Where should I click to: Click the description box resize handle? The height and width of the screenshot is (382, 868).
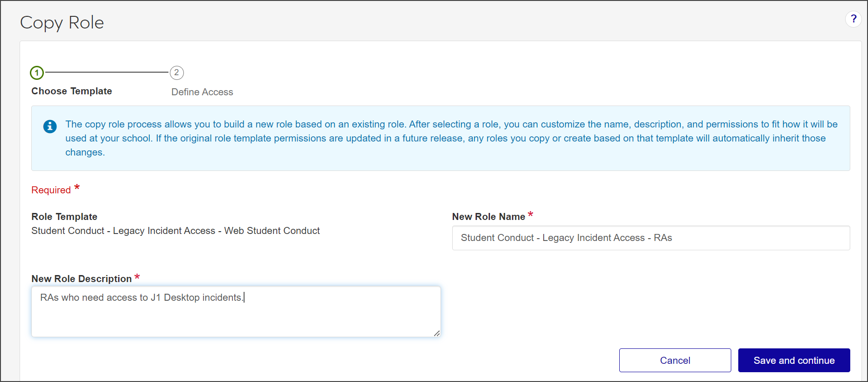[437, 333]
